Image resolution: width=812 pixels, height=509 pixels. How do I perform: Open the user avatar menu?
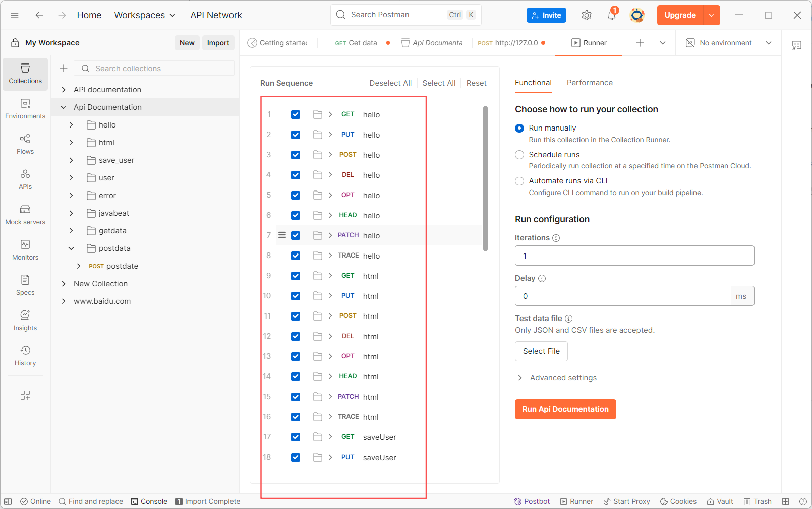click(637, 15)
